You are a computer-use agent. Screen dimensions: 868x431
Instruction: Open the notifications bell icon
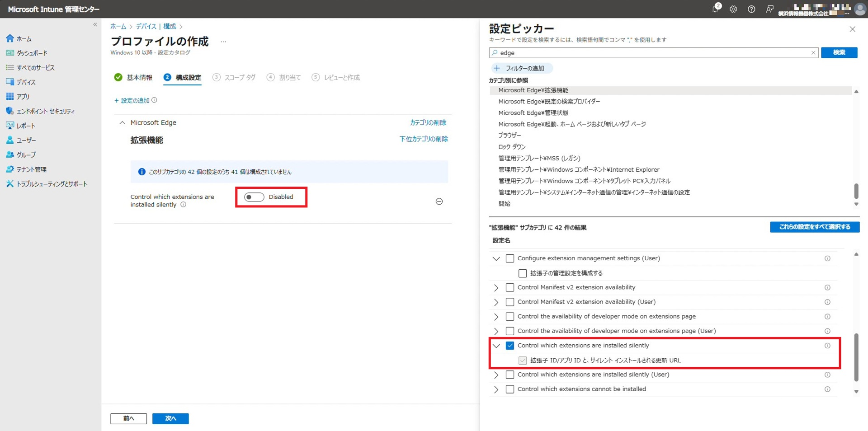coord(715,9)
